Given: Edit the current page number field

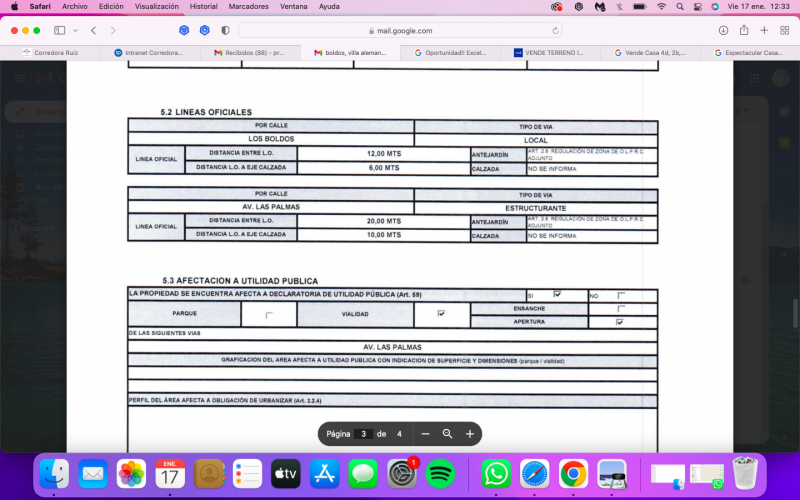Looking at the screenshot, I should [363, 434].
